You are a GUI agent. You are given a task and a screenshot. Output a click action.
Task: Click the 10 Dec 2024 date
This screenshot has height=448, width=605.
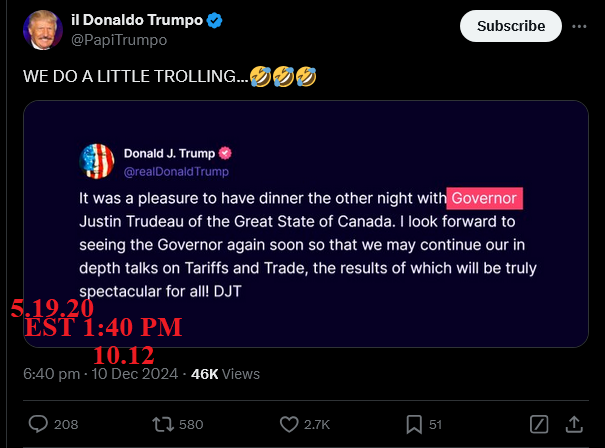pos(135,374)
